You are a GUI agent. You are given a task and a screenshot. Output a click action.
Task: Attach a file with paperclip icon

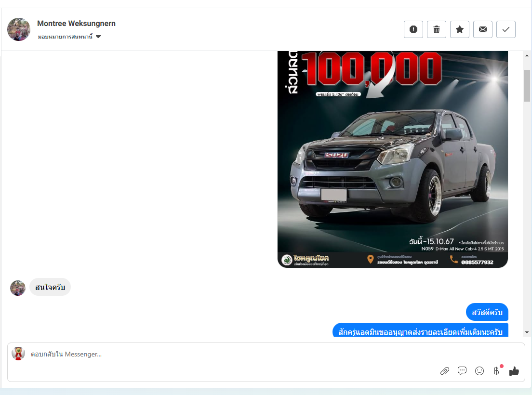click(x=444, y=371)
